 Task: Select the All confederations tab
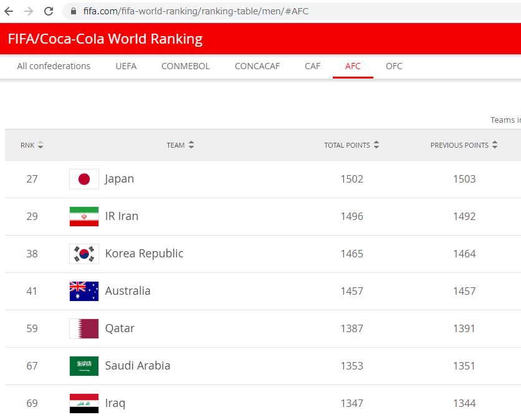point(54,66)
